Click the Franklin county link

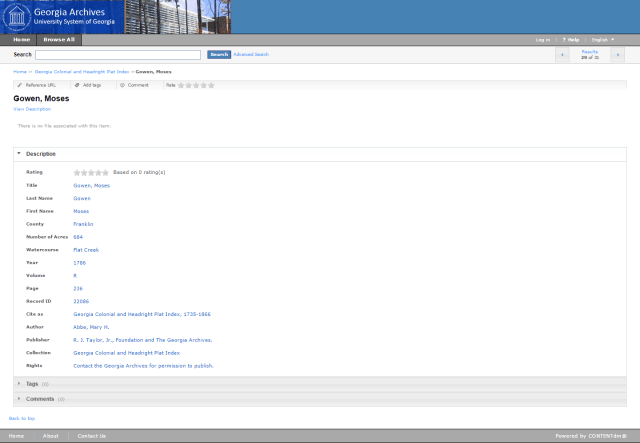tap(83, 224)
